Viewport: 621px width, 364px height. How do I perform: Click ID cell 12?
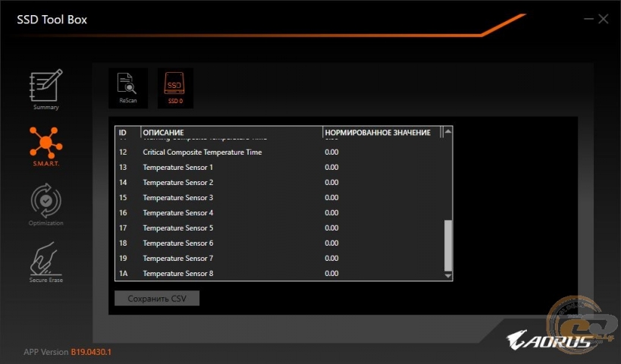point(123,152)
